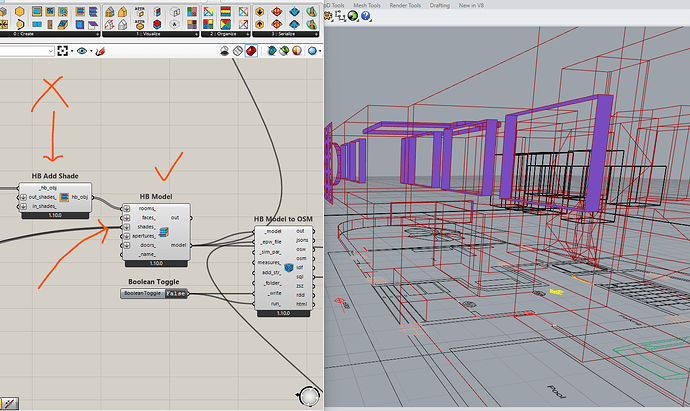Select the white house wireframe icon in Visualize
Viewport: 690px width, 411px height.
122,24
